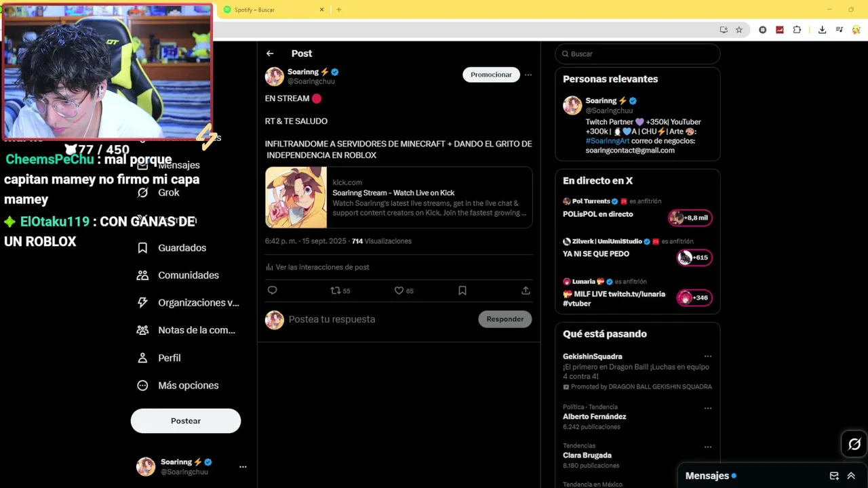Open browser profile avatar icon
The height and width of the screenshot is (488, 868).
[x=856, y=30]
